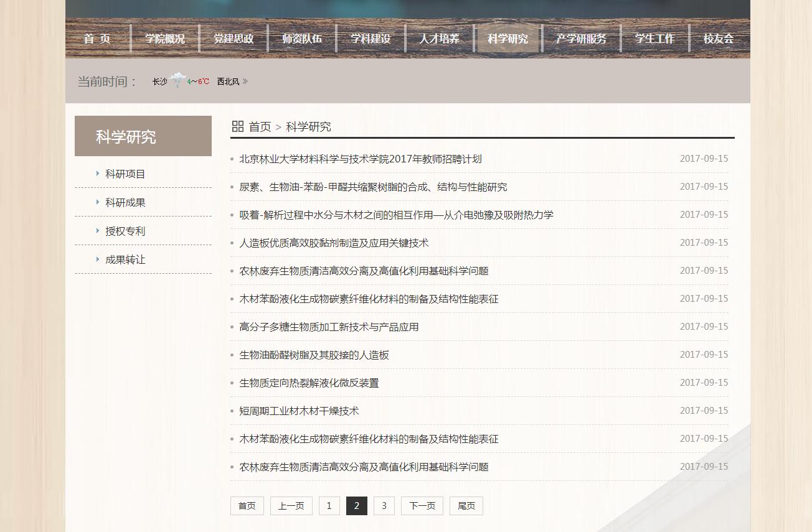Open article 北京林业大学材料科学与技术学院2017年教师招聘计划
This screenshot has height=532, width=812.
[x=361, y=159]
